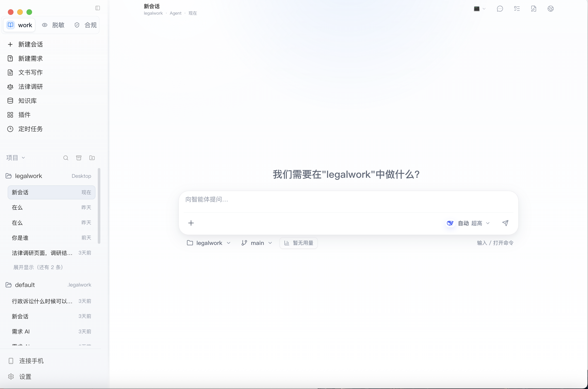Click the clock icon for 定时任务
The height and width of the screenshot is (389, 588).
[10, 129]
